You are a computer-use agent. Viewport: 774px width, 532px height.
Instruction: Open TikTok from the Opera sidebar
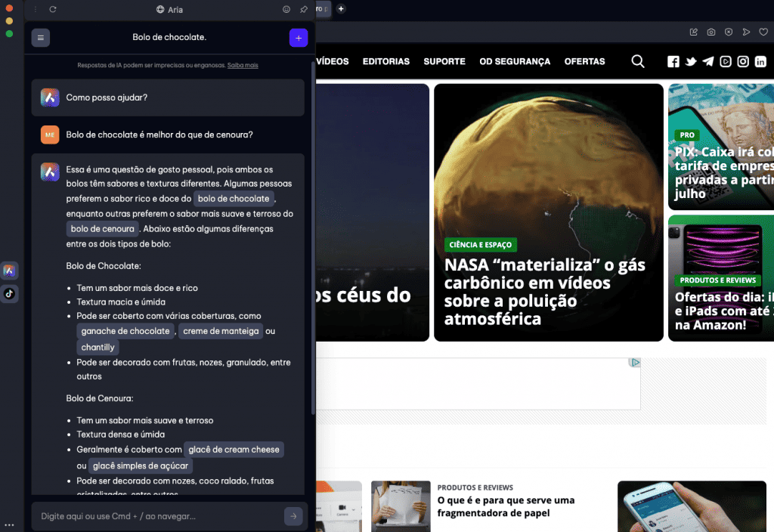click(9, 294)
